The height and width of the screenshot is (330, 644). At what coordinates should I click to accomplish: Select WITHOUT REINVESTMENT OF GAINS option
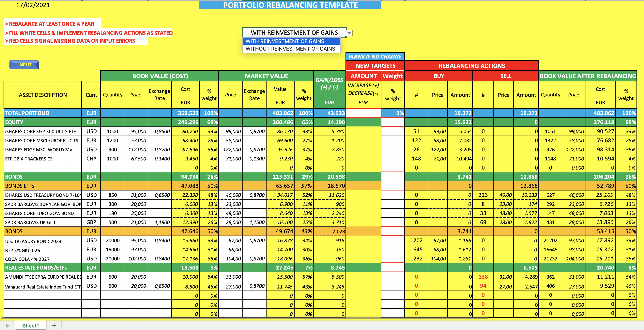click(x=292, y=49)
